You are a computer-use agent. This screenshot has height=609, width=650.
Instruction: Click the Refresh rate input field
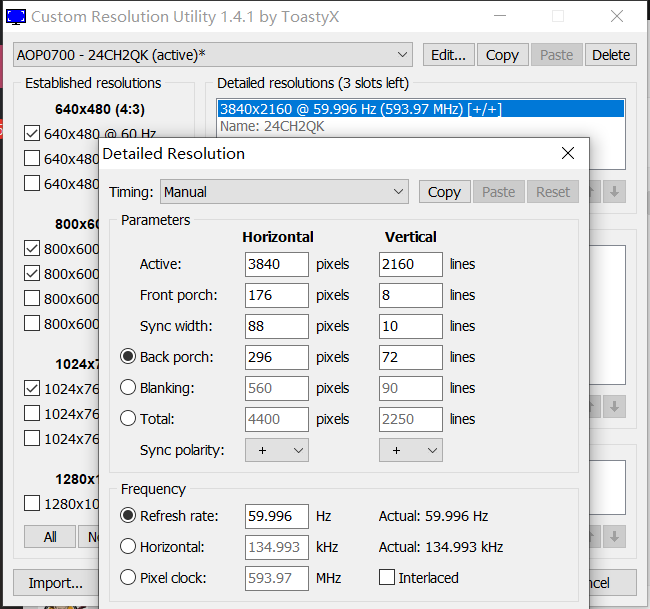[276, 516]
